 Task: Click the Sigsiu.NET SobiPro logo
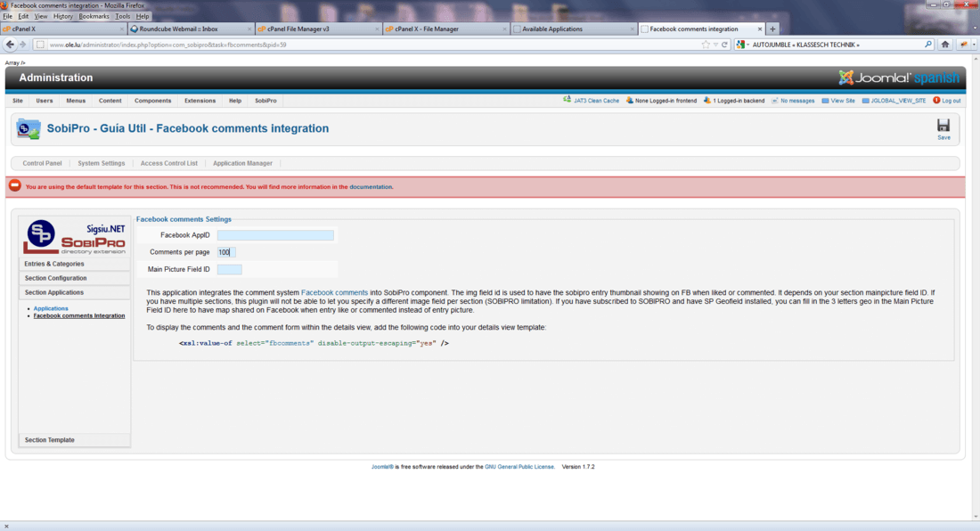[74, 237]
